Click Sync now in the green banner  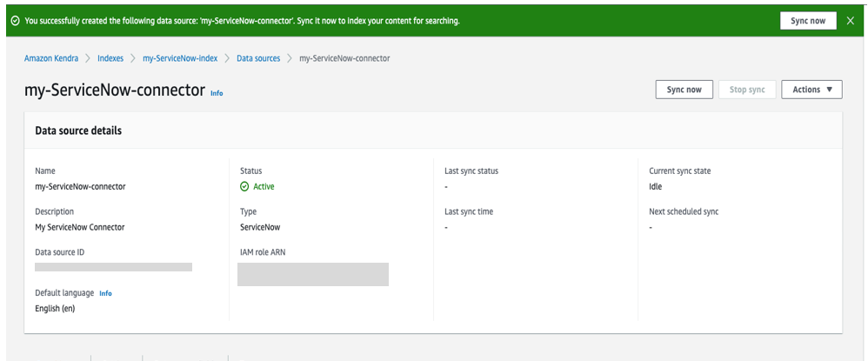point(808,21)
